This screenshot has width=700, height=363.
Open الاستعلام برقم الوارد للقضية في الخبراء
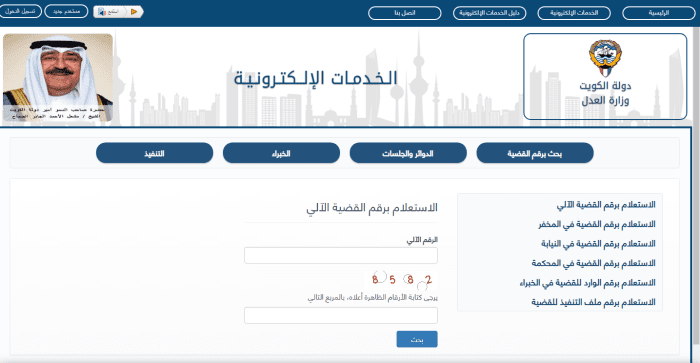tap(588, 283)
